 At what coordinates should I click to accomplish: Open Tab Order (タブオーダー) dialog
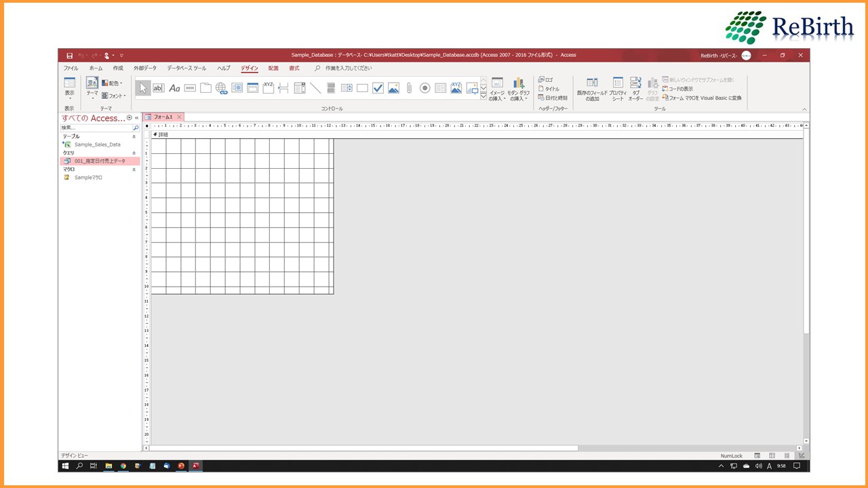635,89
